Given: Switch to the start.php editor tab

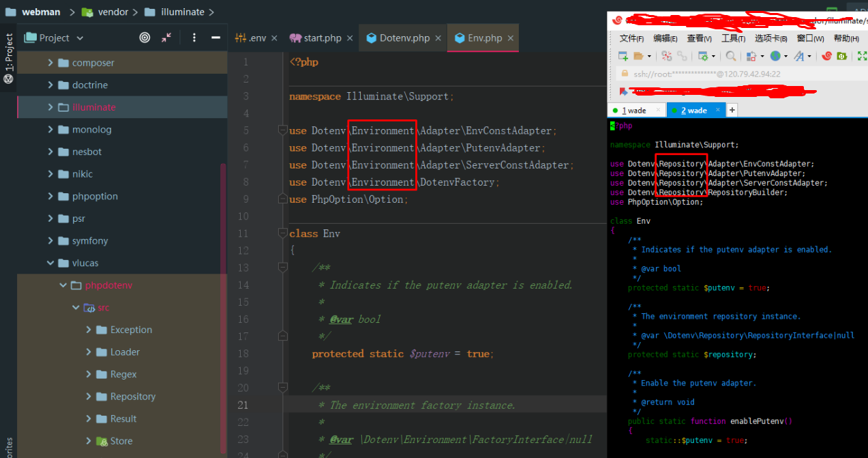Looking at the screenshot, I should pos(323,38).
